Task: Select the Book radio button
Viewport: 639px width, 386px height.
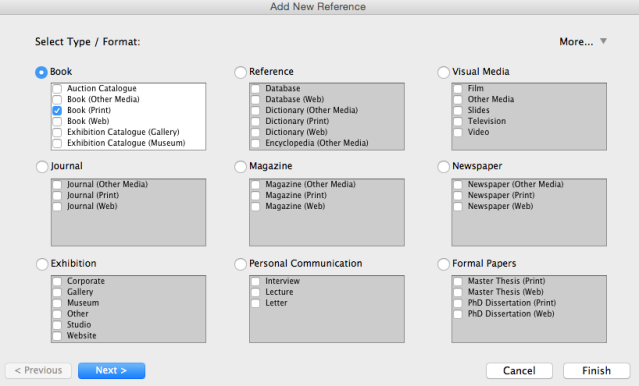Action: (x=41, y=72)
